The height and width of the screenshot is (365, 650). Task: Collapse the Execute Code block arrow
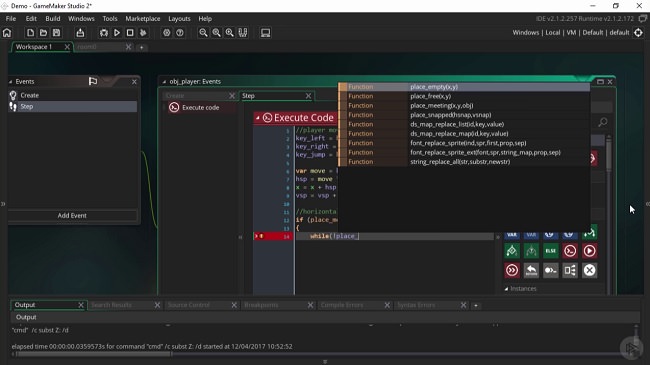point(257,118)
